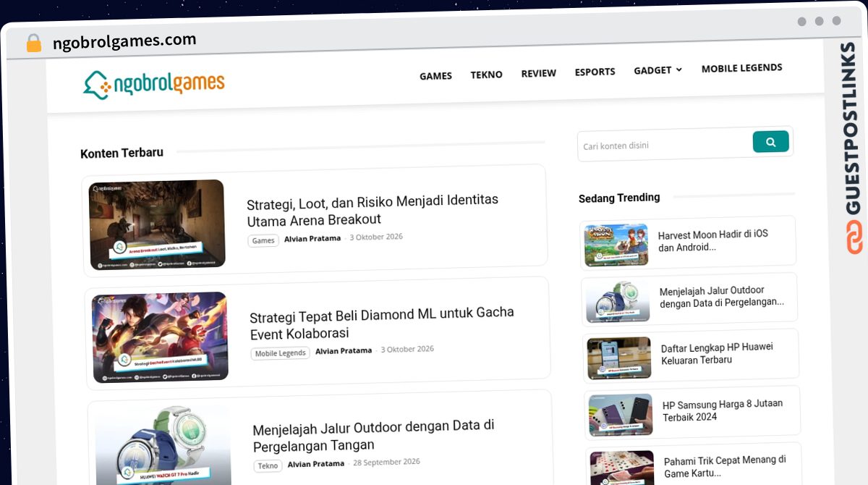
Task: Open the REVIEW menu item
Action: (538, 73)
